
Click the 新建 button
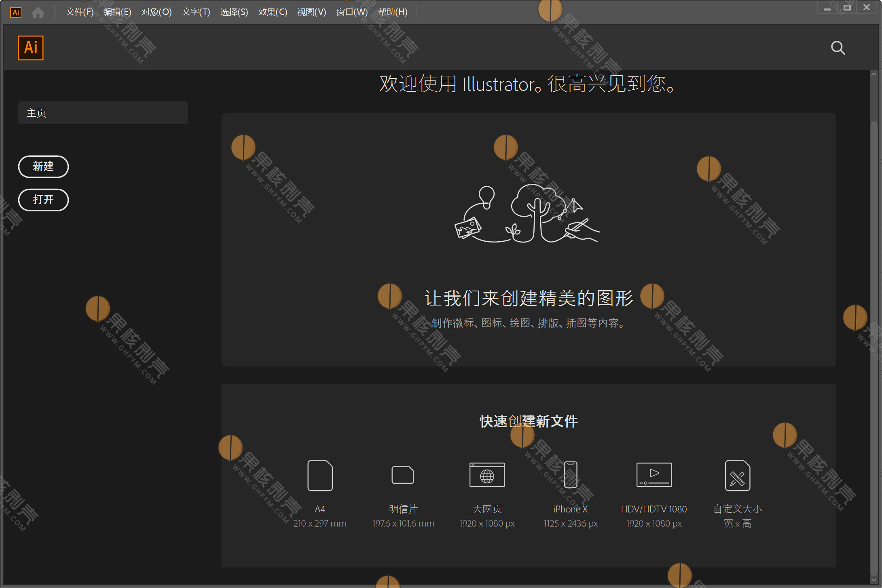click(43, 166)
